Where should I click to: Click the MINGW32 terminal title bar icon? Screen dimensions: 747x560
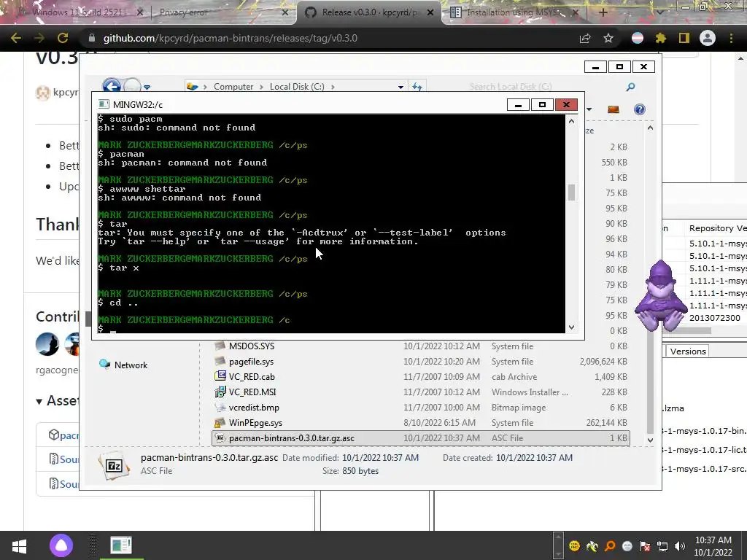[104, 105]
